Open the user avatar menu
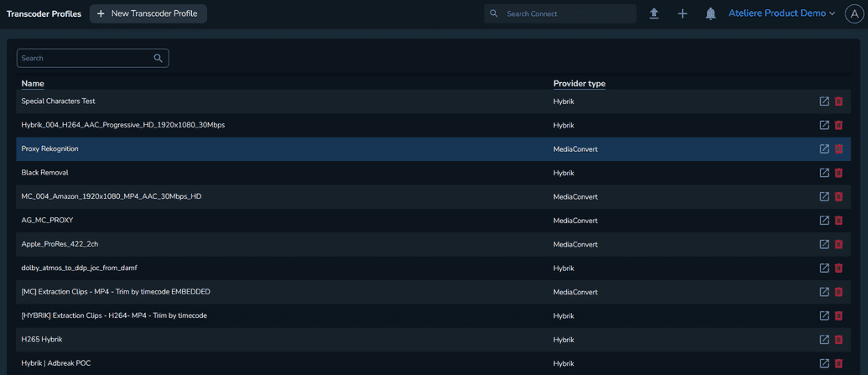This screenshot has height=375, width=868. coord(854,14)
